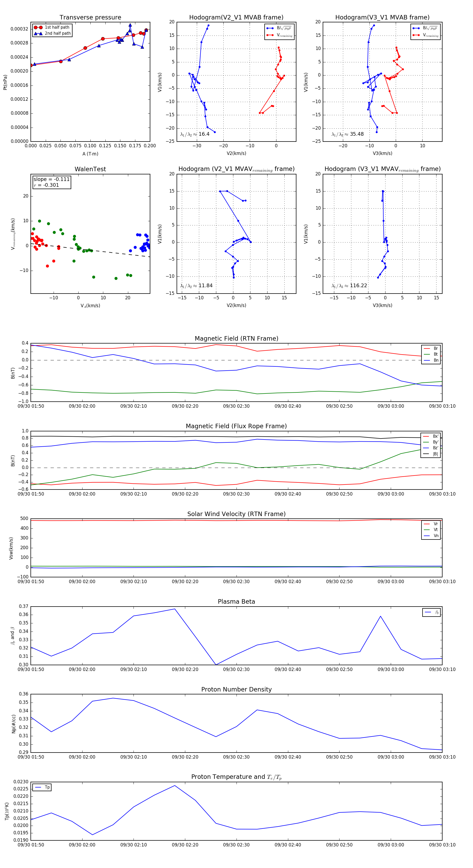
Task: Select the βp legend entry in Plasma Beta
Action: [431, 612]
